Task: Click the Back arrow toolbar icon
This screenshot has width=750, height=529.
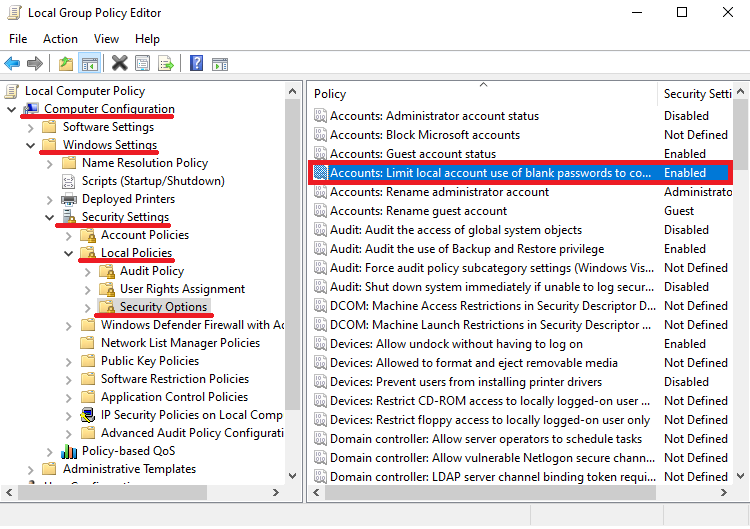Action: point(12,63)
